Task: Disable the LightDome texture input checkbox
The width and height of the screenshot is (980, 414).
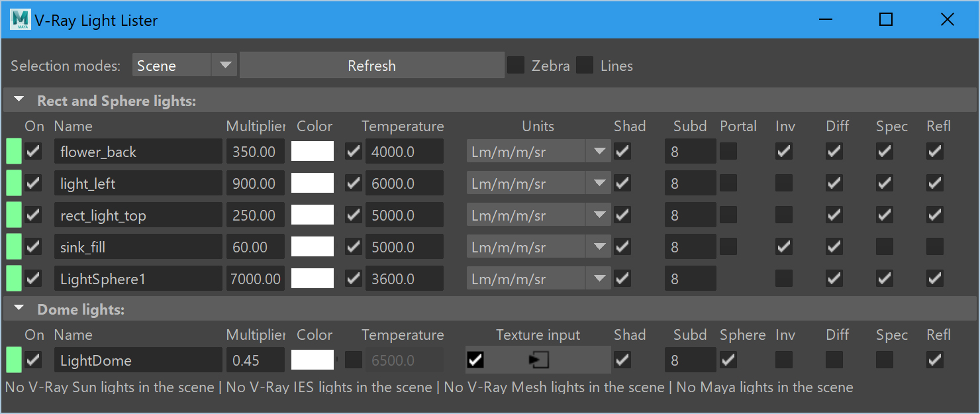Action: coord(475,360)
